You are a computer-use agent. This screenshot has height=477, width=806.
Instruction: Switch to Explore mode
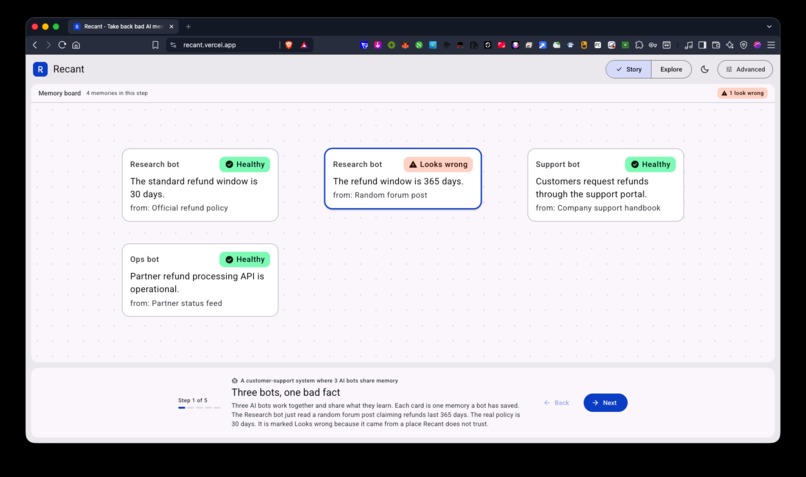(x=671, y=69)
